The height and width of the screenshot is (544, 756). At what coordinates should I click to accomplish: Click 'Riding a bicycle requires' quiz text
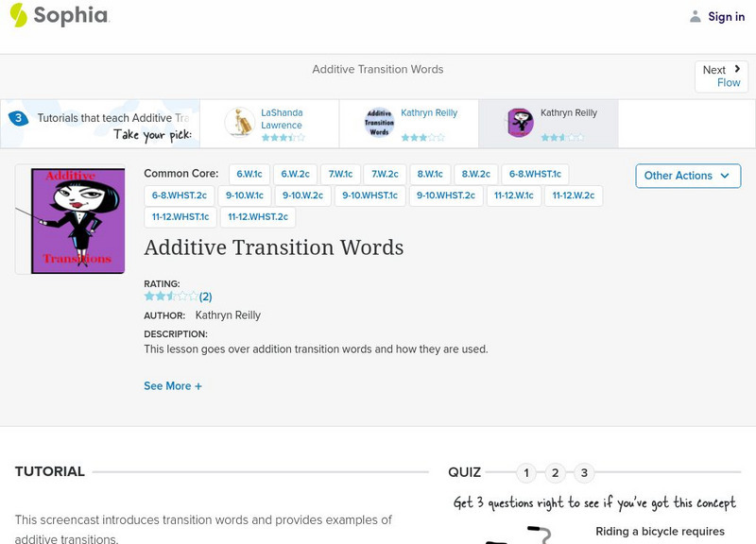pyautogui.click(x=660, y=532)
